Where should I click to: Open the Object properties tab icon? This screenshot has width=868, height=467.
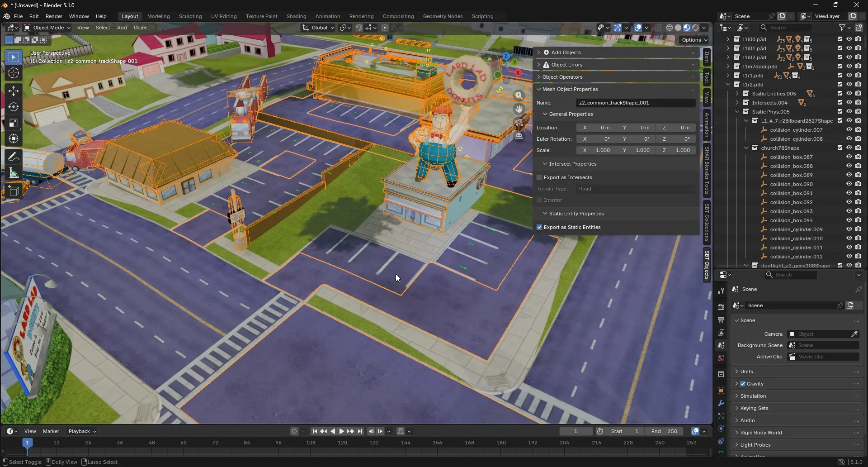[721, 391]
